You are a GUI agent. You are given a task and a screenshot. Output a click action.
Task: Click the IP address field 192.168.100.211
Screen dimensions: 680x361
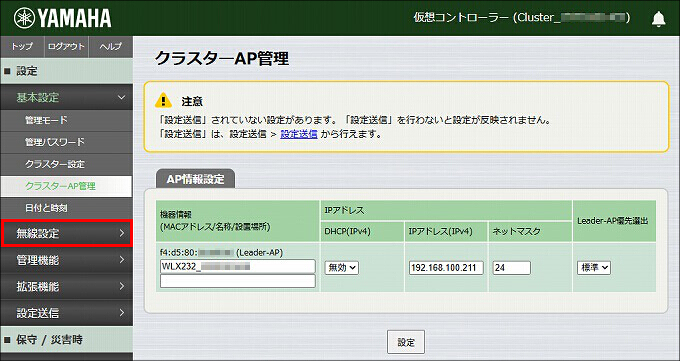(446, 268)
